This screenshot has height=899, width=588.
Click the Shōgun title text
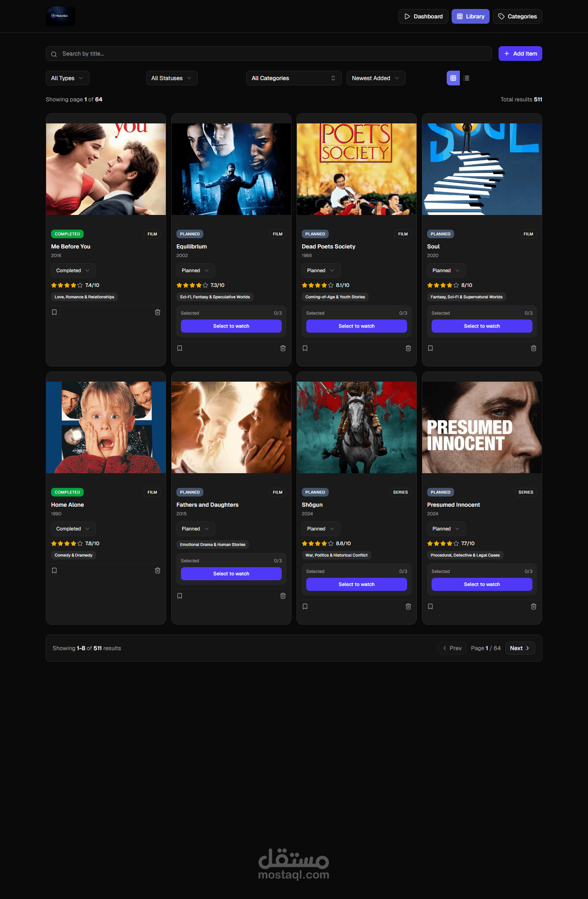click(312, 505)
